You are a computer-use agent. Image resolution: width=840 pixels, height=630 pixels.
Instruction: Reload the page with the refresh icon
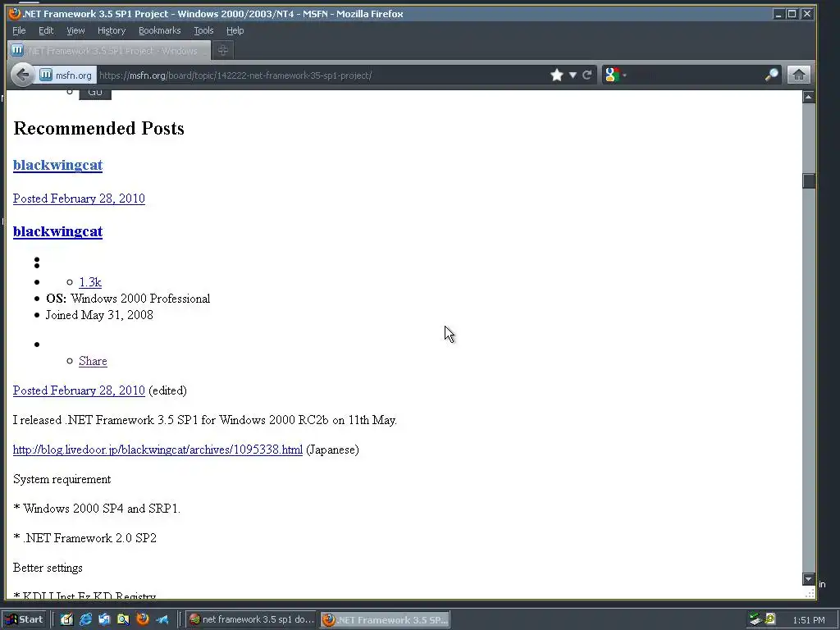click(x=587, y=75)
